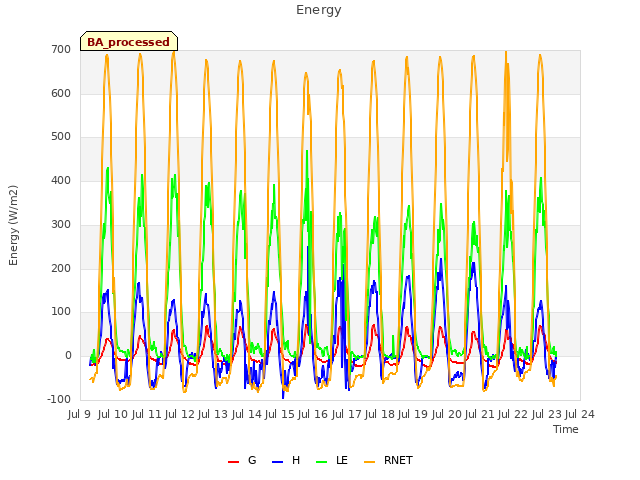Click the Jul 23 x-axis tick label
The image size is (640, 480).
pos(546,414)
